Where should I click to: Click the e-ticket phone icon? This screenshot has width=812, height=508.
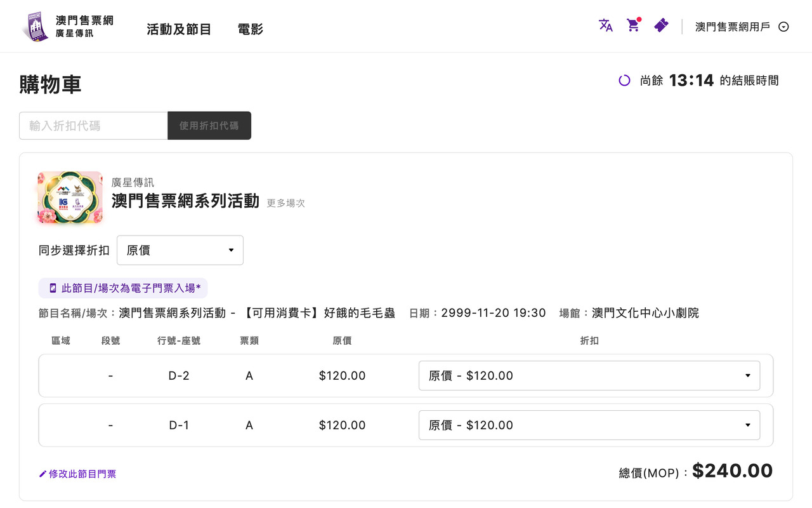click(x=53, y=288)
